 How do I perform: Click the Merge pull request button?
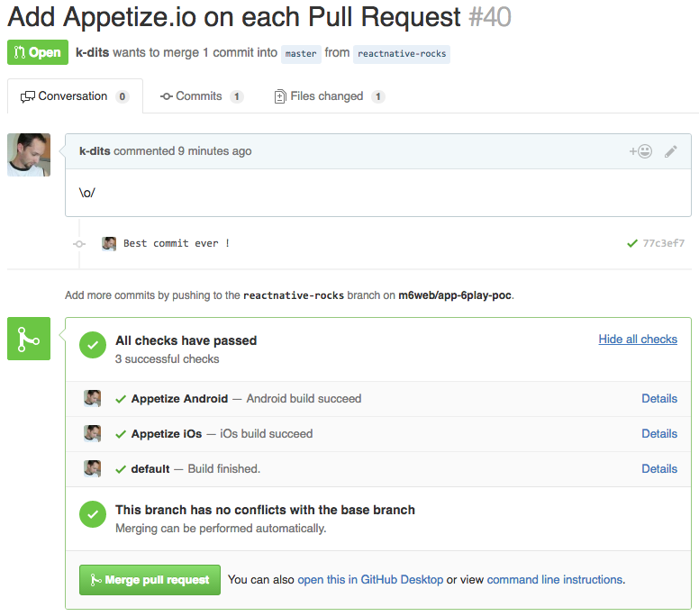[150, 580]
